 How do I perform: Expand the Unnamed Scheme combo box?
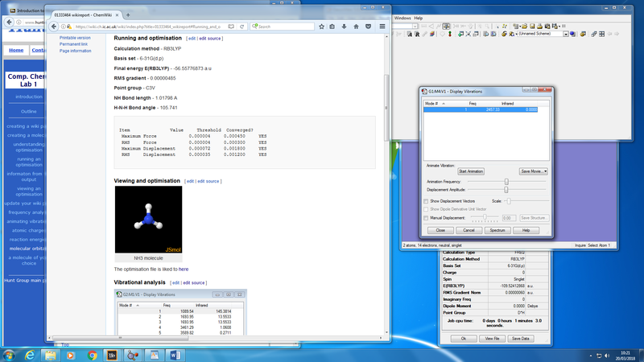click(566, 34)
